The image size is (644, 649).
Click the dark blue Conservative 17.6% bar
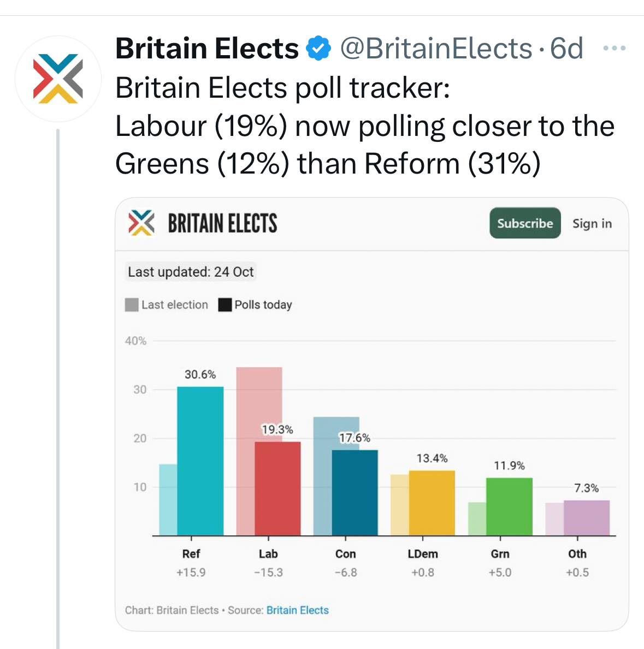[355, 492]
